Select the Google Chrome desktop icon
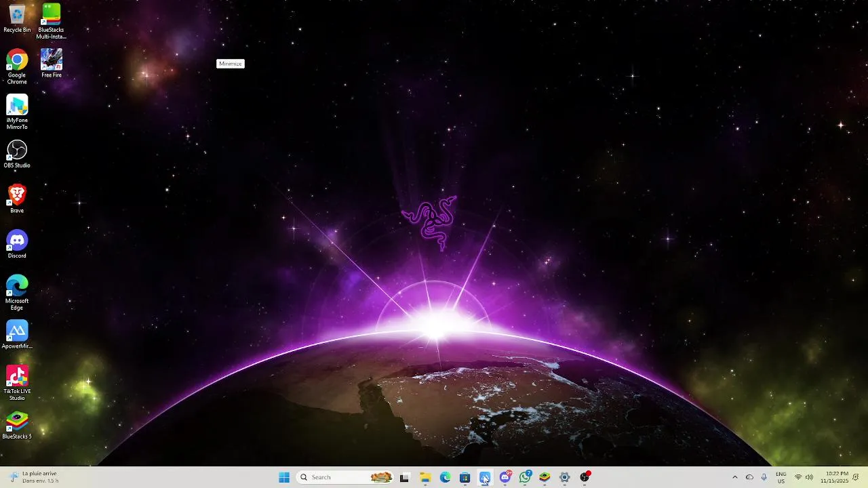Image resolution: width=868 pixels, height=488 pixels. (17, 67)
